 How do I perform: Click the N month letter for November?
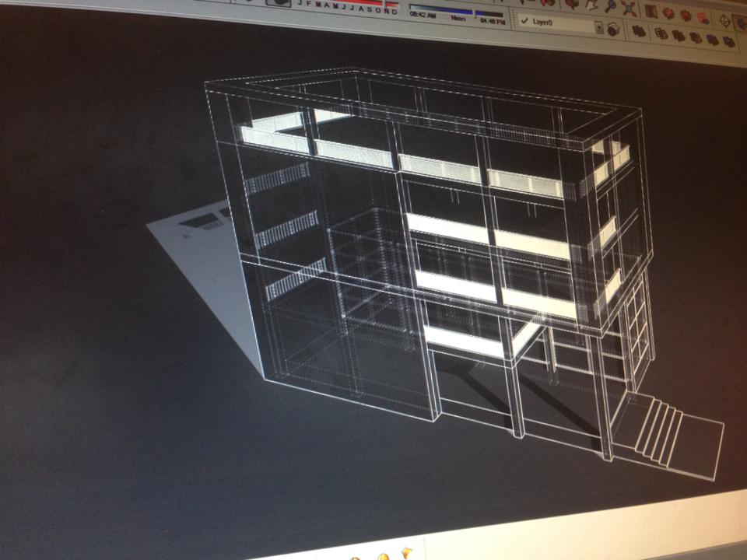pos(387,11)
